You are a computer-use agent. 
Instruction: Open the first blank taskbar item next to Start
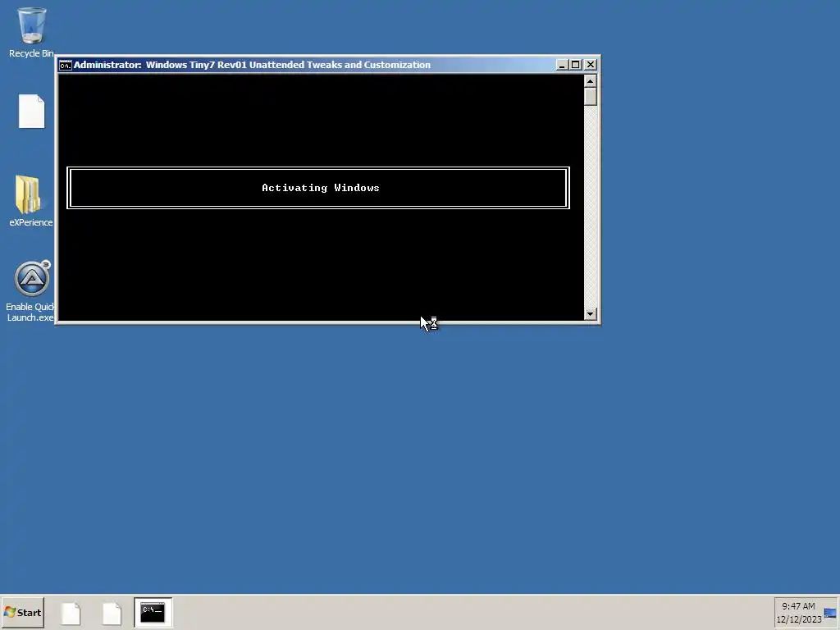tap(71, 613)
